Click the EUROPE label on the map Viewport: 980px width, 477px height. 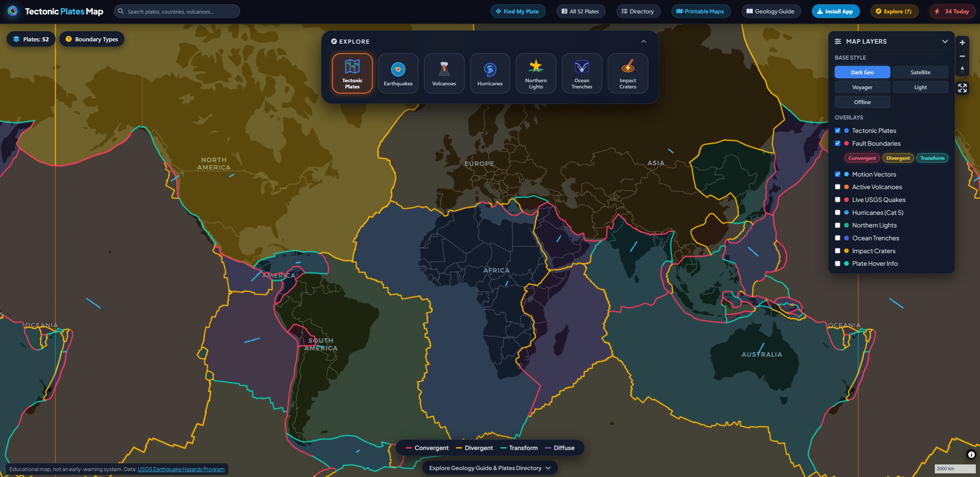click(479, 164)
